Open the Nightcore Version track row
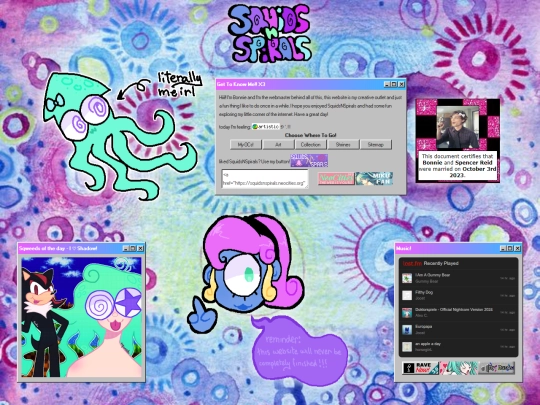This screenshot has width=540, height=405. point(458,312)
